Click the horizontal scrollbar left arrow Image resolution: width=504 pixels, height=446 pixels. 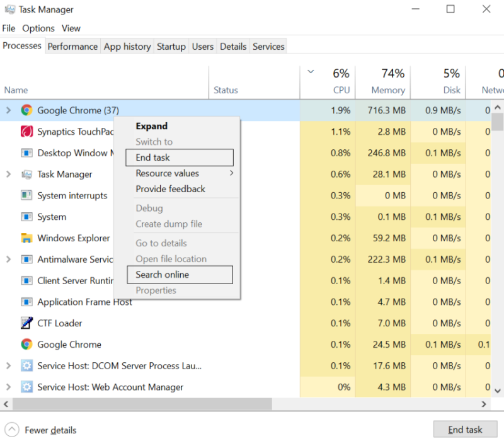[6, 404]
